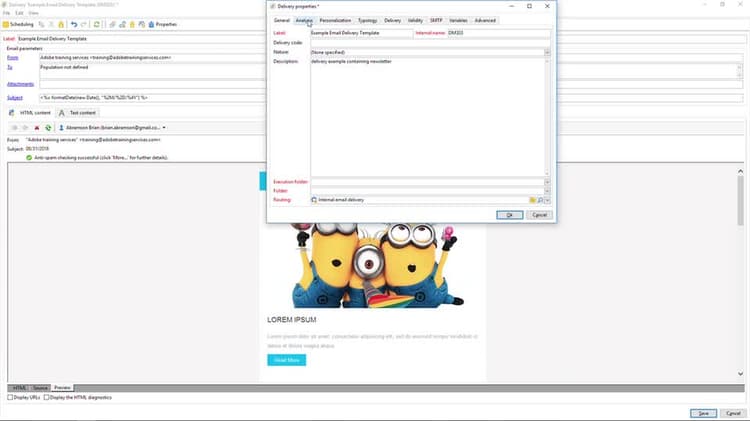The width and height of the screenshot is (750, 421).
Task: Click the Read More button in the email preview
Action: click(x=287, y=360)
